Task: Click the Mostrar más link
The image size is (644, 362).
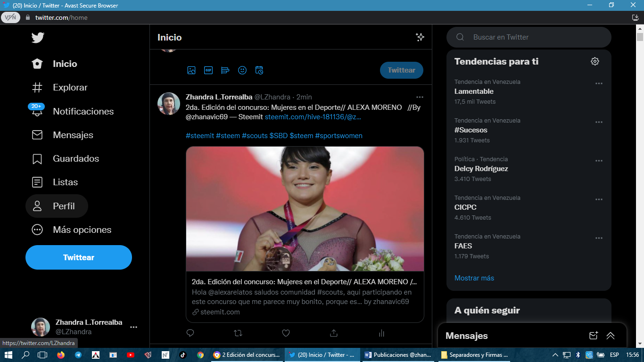Action: [474, 278]
